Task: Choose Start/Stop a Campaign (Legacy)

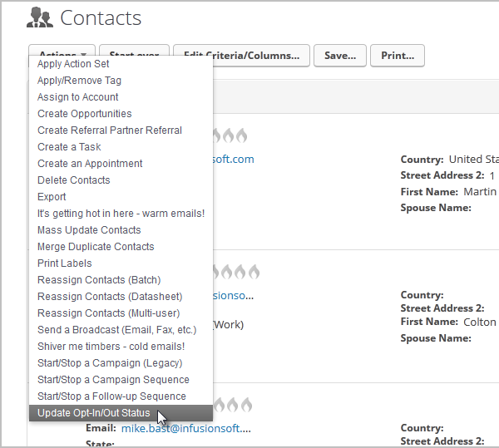Action: tap(121, 362)
